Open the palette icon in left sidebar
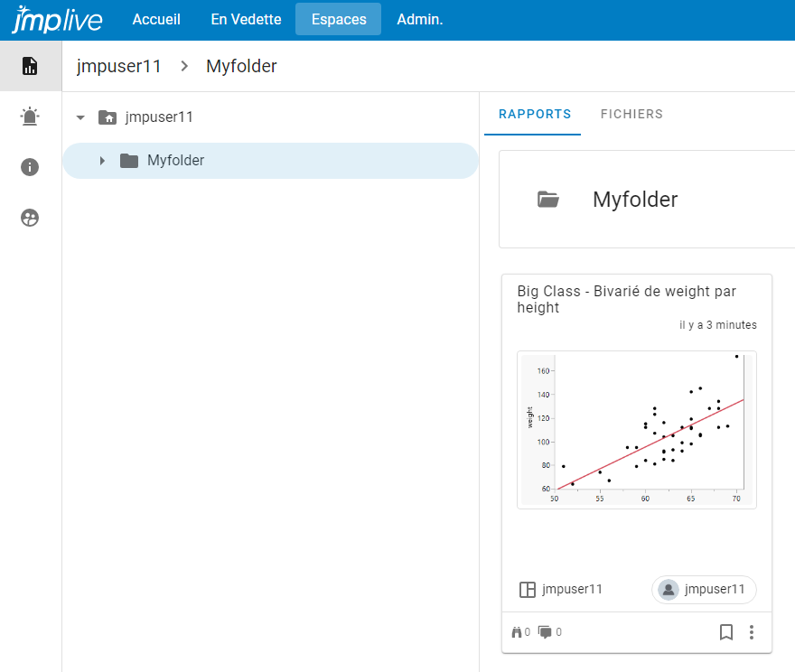Screen dimensions: 795x672 click(30, 218)
